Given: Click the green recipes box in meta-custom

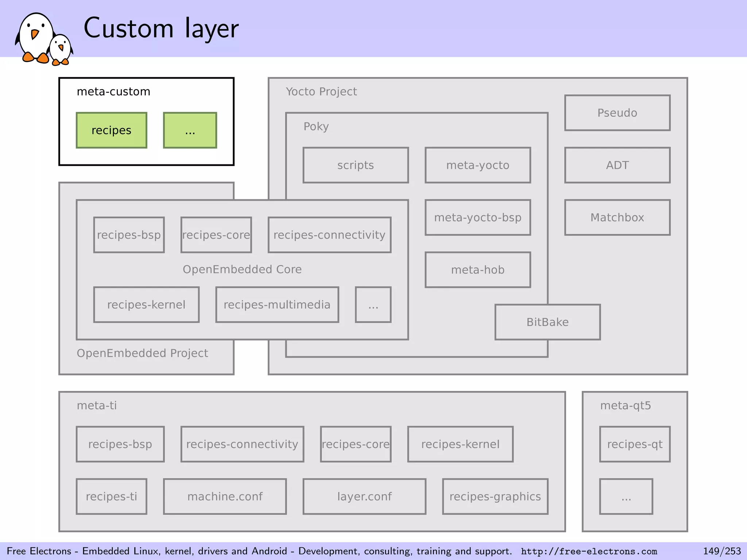Looking at the screenshot, I should point(111,130).
